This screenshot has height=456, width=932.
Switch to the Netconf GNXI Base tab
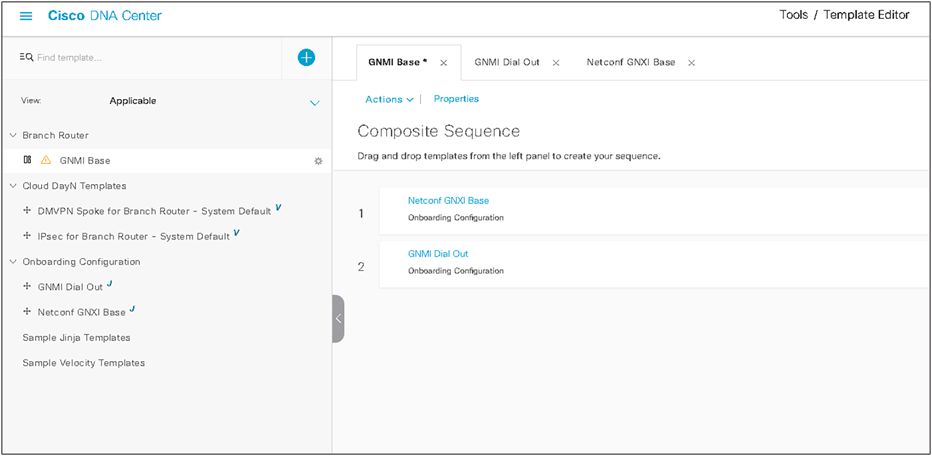pyautogui.click(x=631, y=62)
